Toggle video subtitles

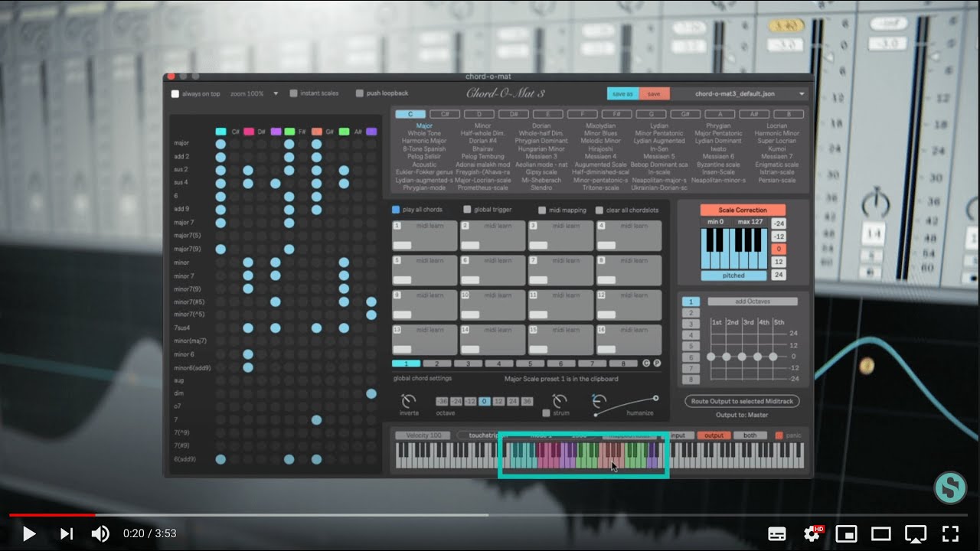coord(776,533)
